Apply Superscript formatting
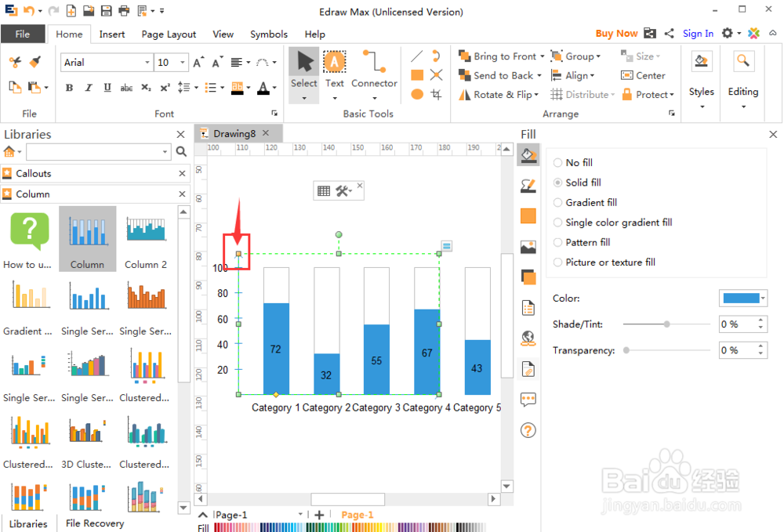This screenshot has width=784, height=532. pos(165,88)
